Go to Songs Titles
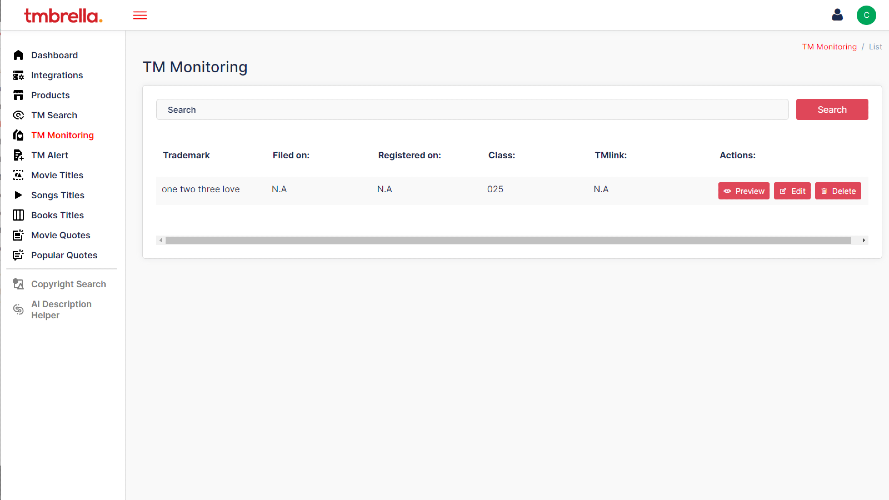The height and width of the screenshot is (500, 889). click(x=58, y=195)
